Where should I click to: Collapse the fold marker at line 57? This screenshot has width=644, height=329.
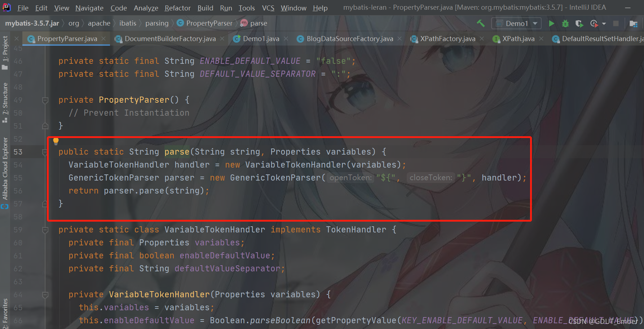[x=45, y=204]
